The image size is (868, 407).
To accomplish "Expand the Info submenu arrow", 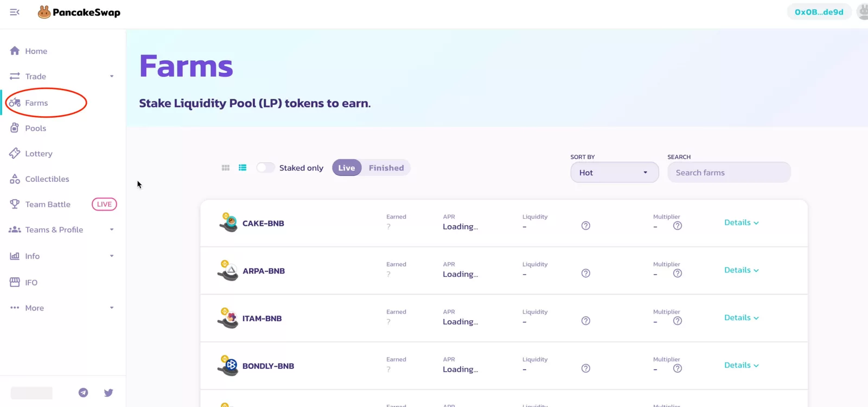I will pos(112,256).
